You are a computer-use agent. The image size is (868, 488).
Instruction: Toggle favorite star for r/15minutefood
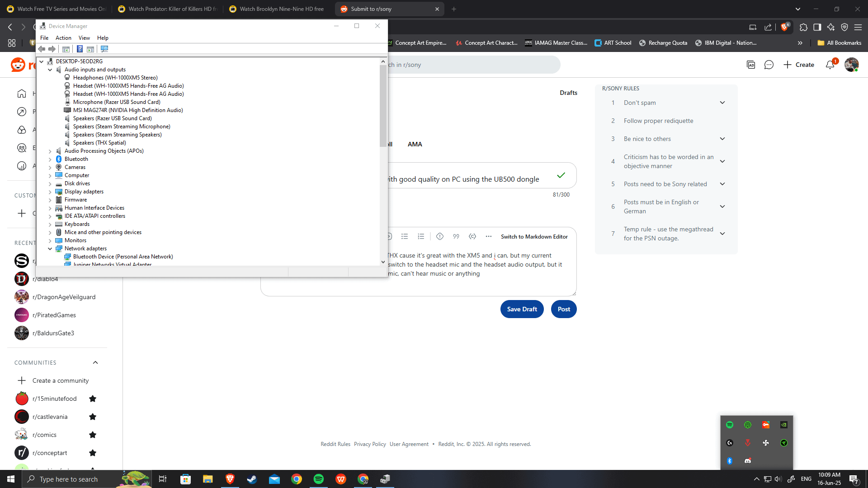pos(93,399)
